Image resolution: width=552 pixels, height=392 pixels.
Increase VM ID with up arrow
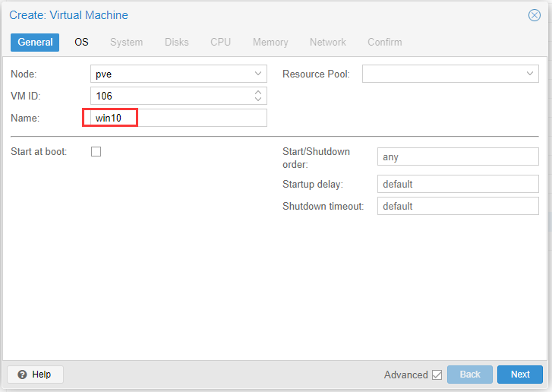[258, 92]
